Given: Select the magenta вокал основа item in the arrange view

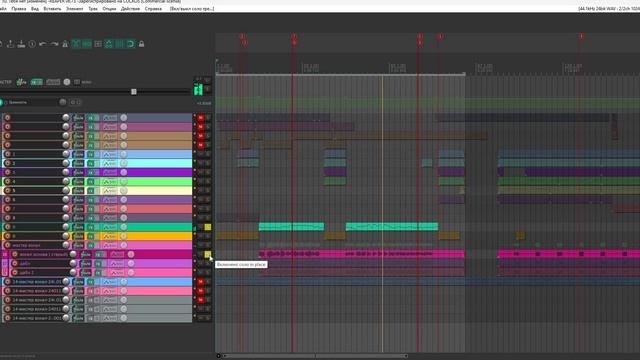Looking at the screenshot, I should tap(362, 254).
